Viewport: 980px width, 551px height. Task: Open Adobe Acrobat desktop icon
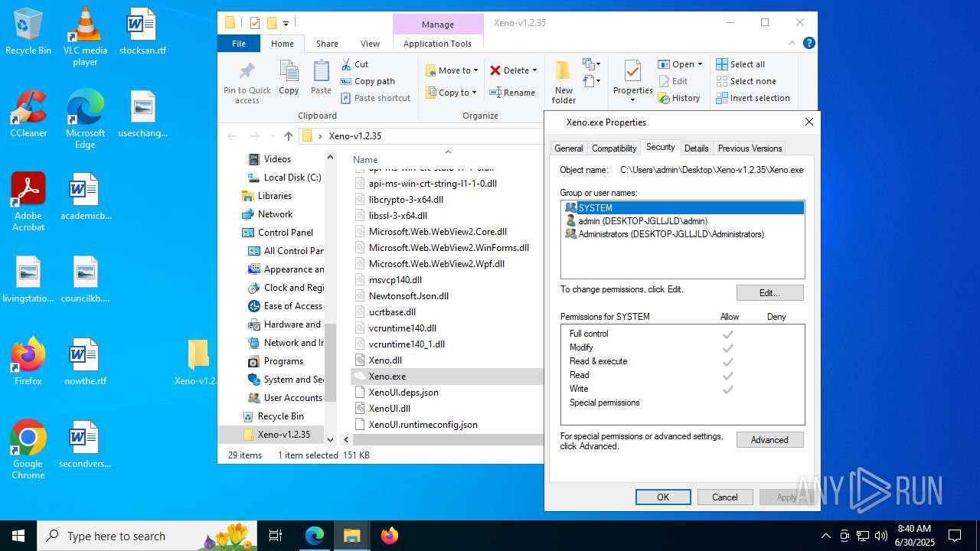28,201
